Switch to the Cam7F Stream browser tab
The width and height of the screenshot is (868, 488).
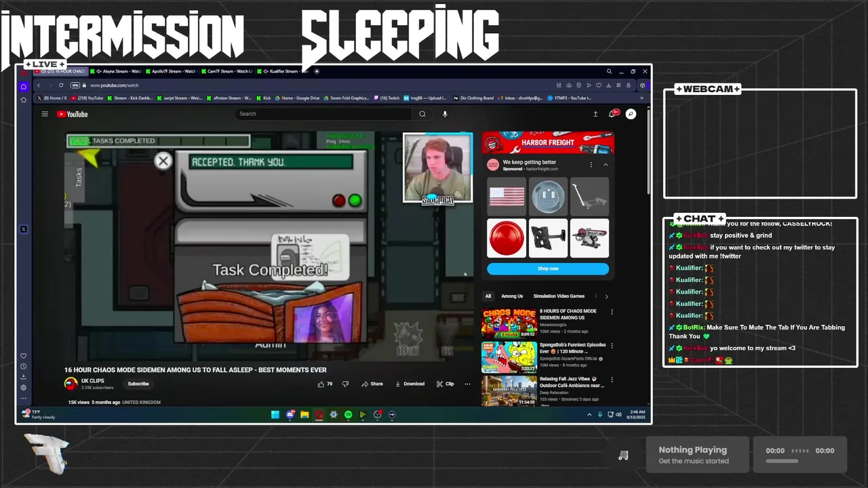tap(228, 71)
